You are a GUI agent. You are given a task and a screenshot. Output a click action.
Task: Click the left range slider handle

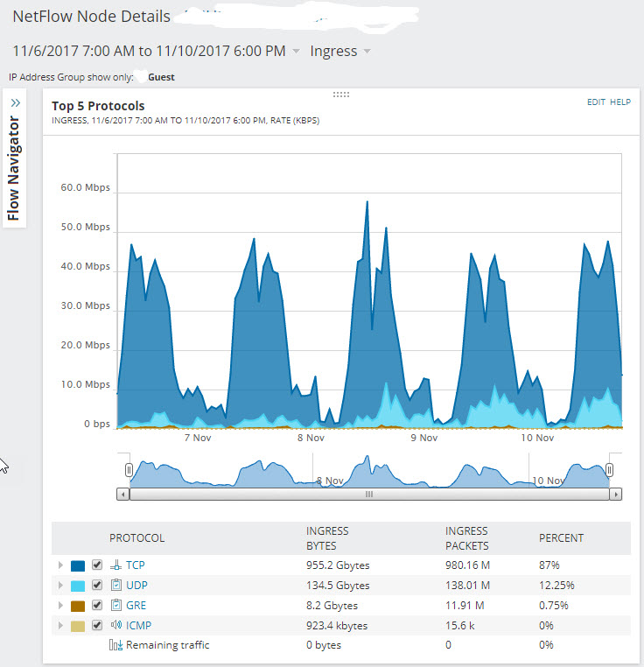129,470
